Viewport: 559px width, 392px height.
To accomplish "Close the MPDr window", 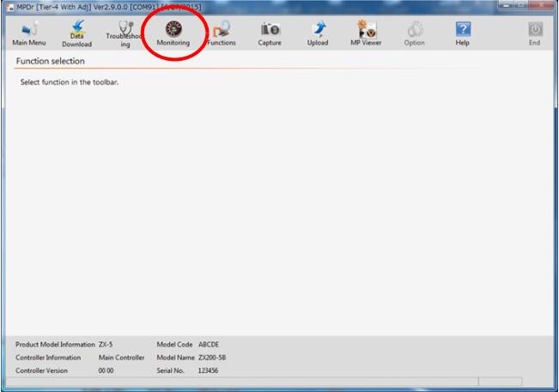I will point(540,6).
